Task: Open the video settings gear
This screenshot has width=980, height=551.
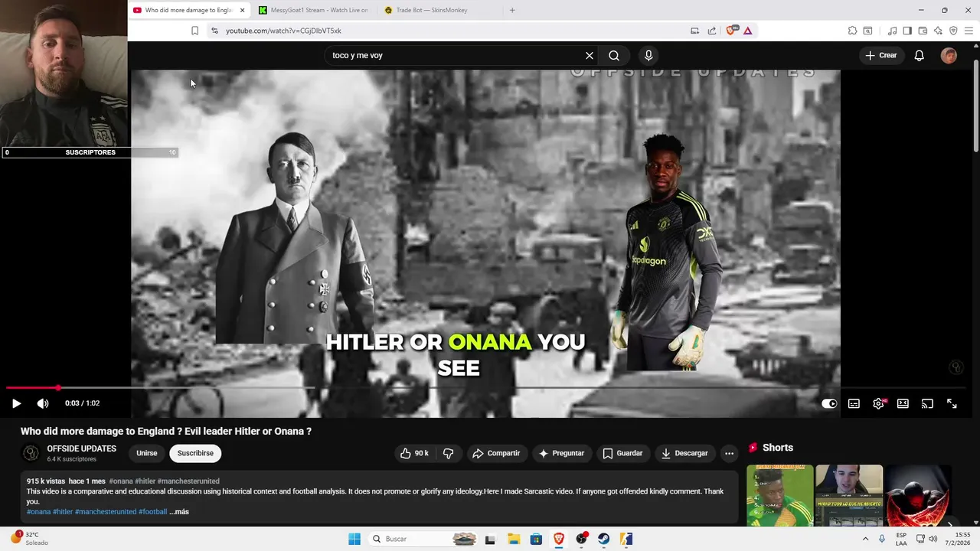Action: click(878, 403)
